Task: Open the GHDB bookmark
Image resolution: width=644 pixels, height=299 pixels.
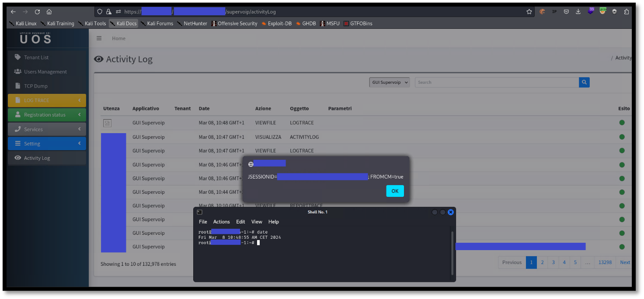Action: coord(306,24)
